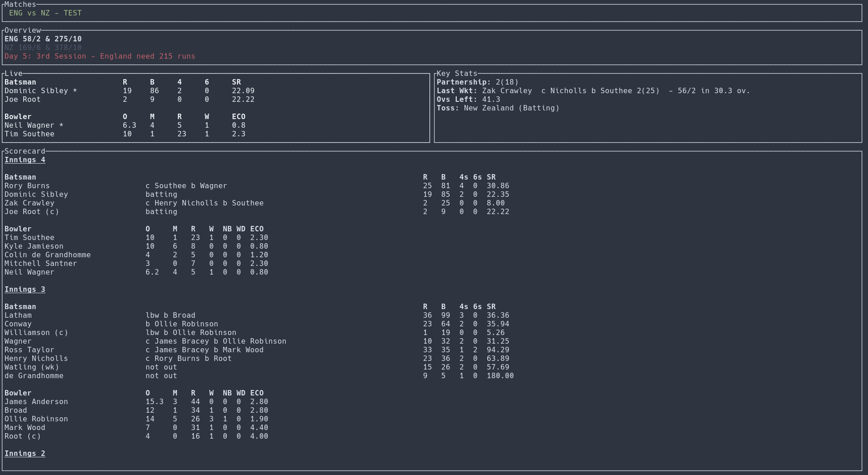Click Ollie Robinson bowler row
The image size is (868, 475).
[x=136, y=419]
